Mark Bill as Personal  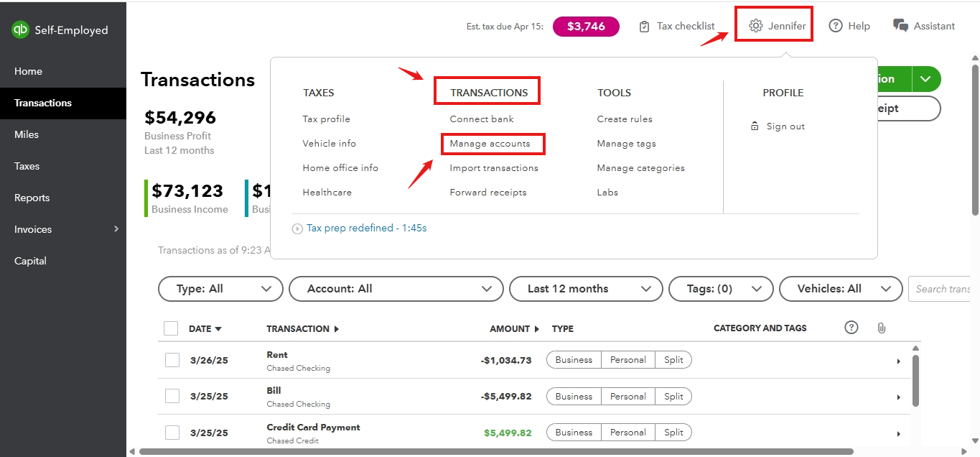(x=628, y=396)
